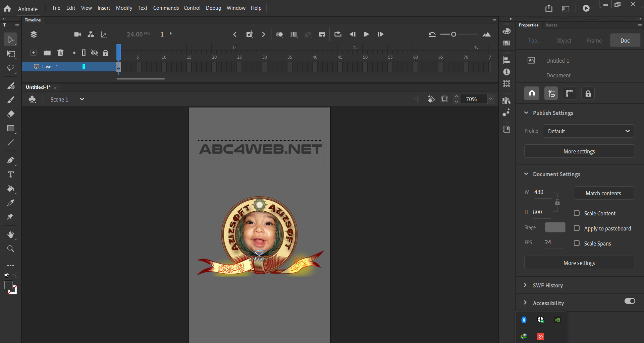Viewport: 644px width, 343px height.
Task: Open the Modify menu
Action: (124, 8)
